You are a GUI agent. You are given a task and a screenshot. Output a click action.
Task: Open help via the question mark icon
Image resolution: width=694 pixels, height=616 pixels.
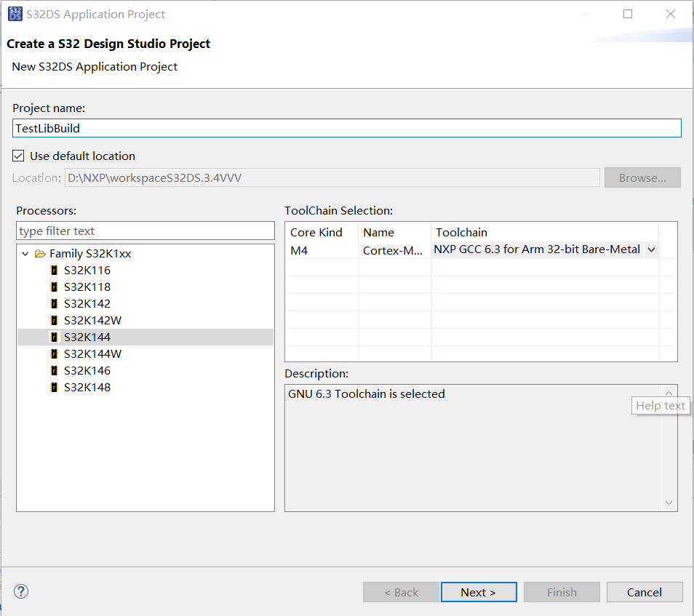(x=21, y=591)
